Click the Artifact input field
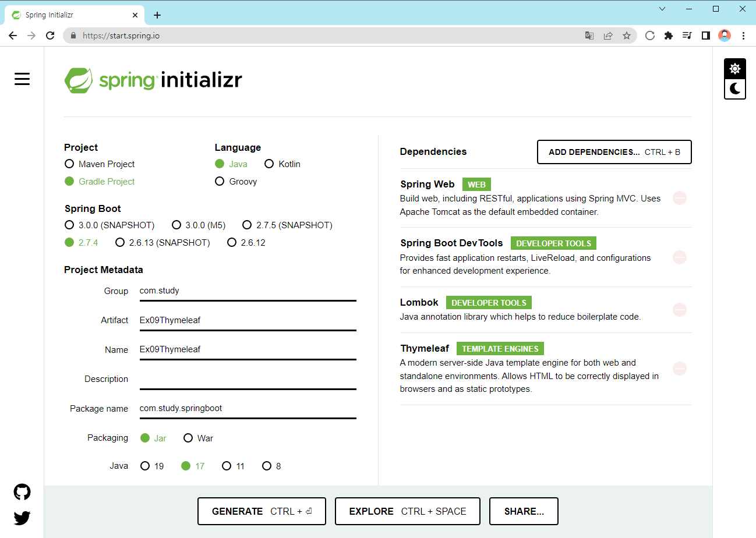Image resolution: width=756 pixels, height=538 pixels. pyautogui.click(x=248, y=320)
